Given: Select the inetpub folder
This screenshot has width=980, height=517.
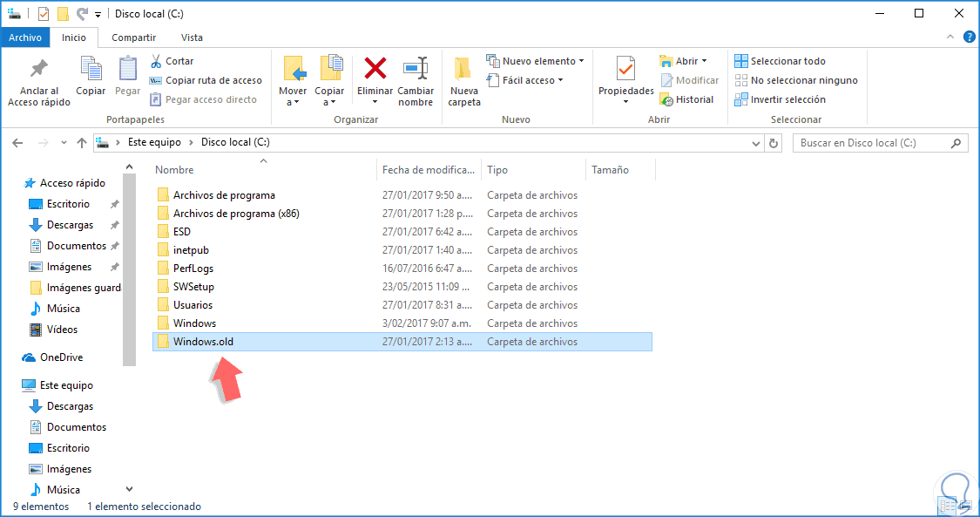Looking at the screenshot, I should [x=402, y=250].
